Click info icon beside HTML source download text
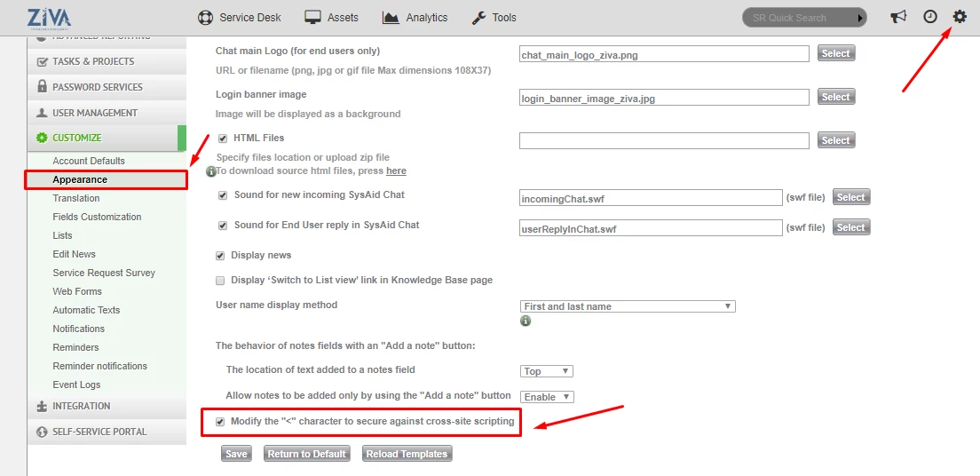The height and width of the screenshot is (476, 980). [x=211, y=171]
